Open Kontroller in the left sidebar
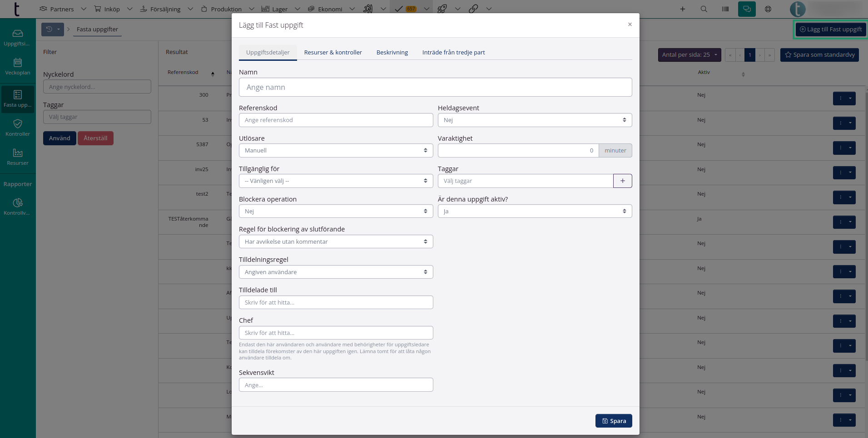 click(x=18, y=128)
